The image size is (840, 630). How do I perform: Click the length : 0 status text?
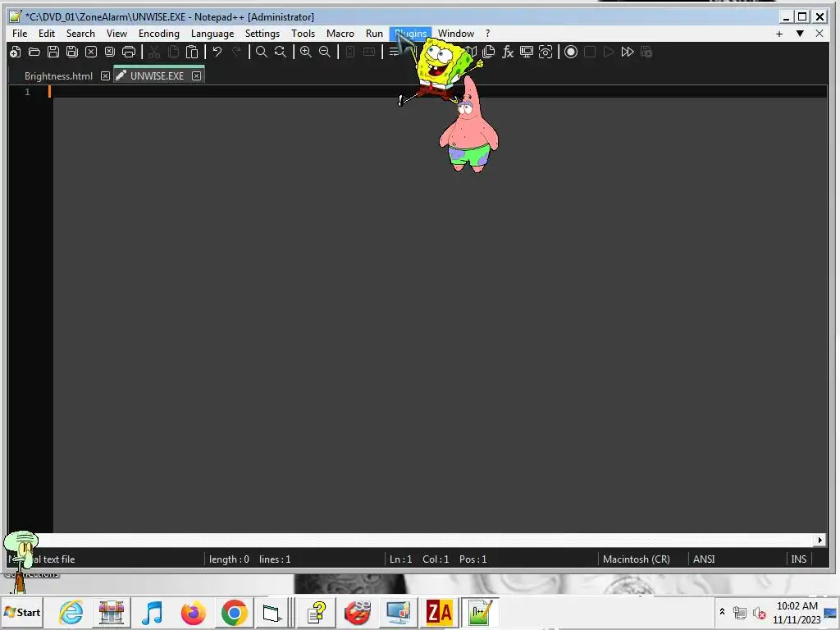(230, 559)
